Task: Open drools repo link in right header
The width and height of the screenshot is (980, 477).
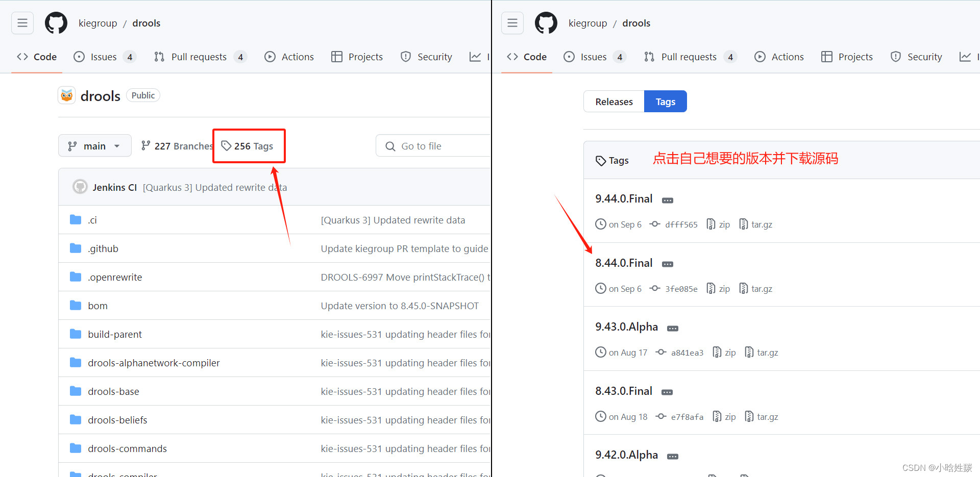Action: 636,23
